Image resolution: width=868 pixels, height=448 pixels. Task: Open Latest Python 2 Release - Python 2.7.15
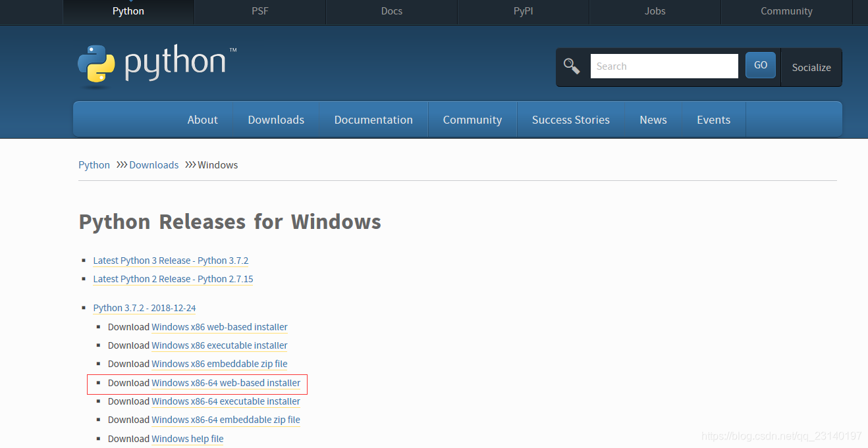173,279
